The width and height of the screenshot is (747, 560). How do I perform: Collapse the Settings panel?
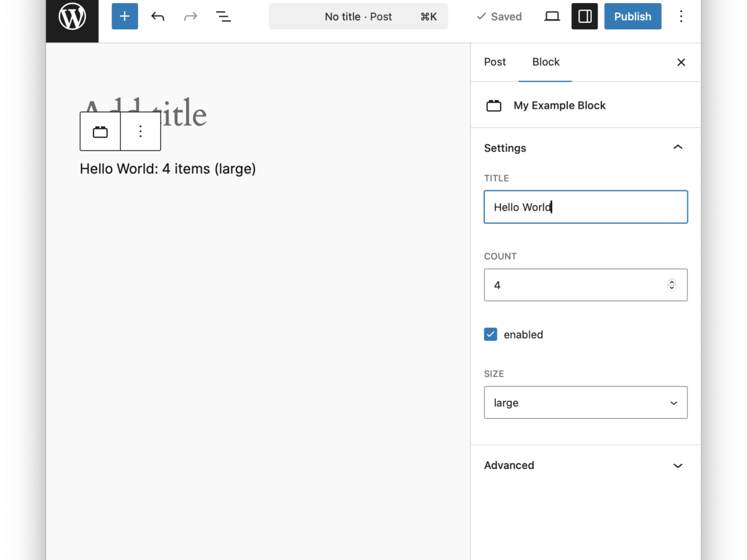[585, 147]
